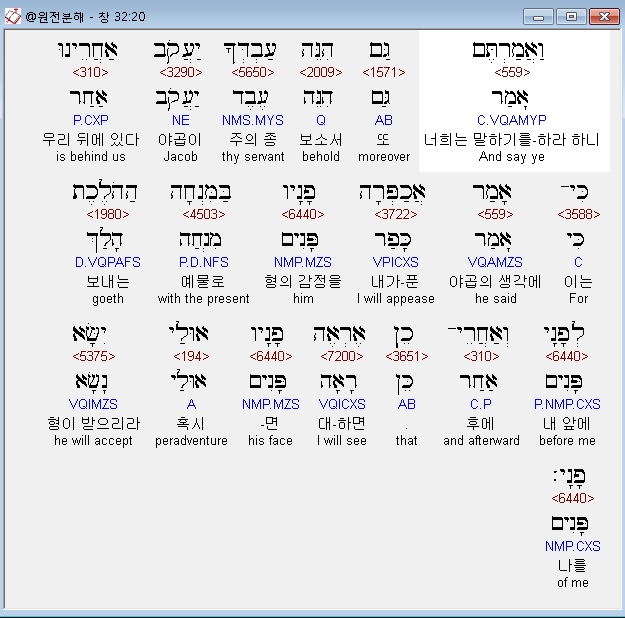Click Korean gloss '우리 뒤에 있다'

pos(90,140)
